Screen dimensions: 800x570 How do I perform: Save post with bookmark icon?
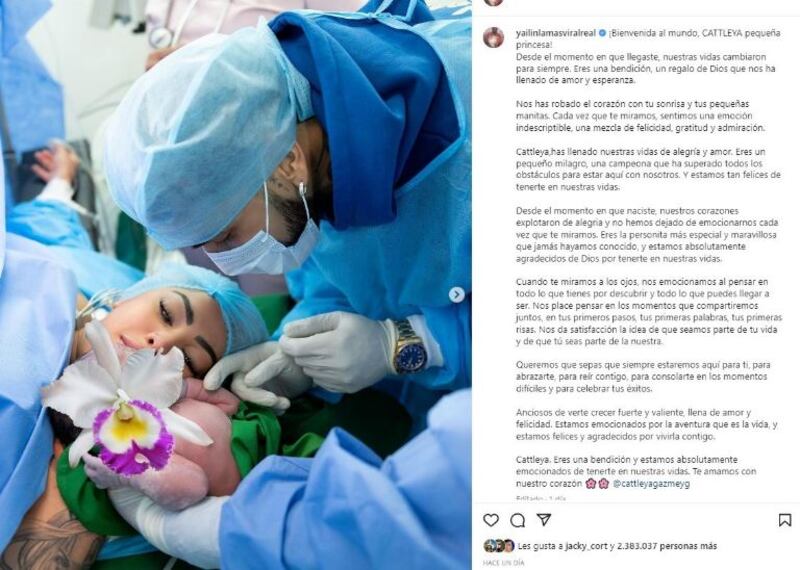coord(785,520)
